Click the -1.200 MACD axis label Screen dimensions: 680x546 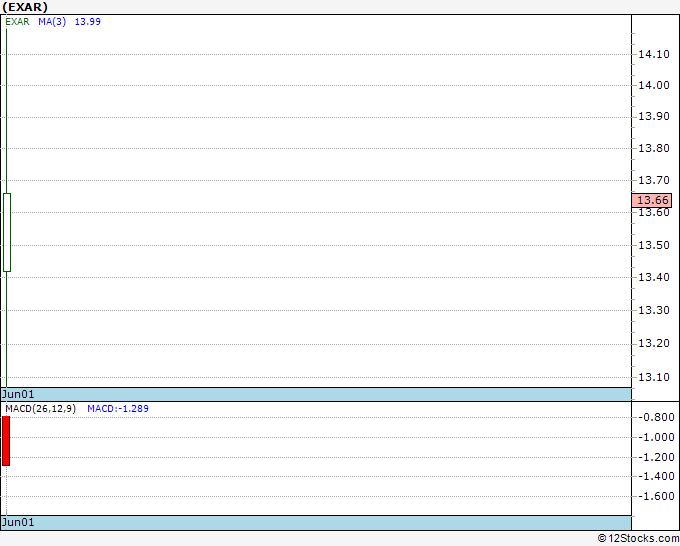click(x=656, y=457)
